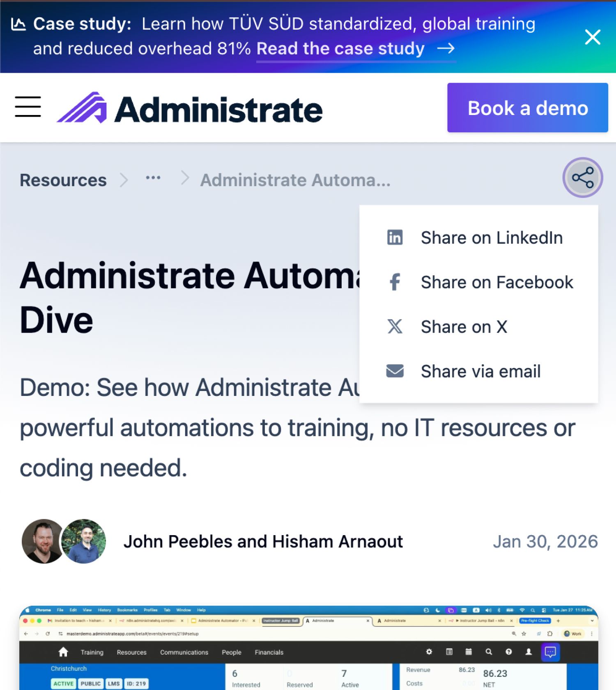Click the search icon in the demo screenshot nav
The image size is (616, 690).
click(489, 652)
